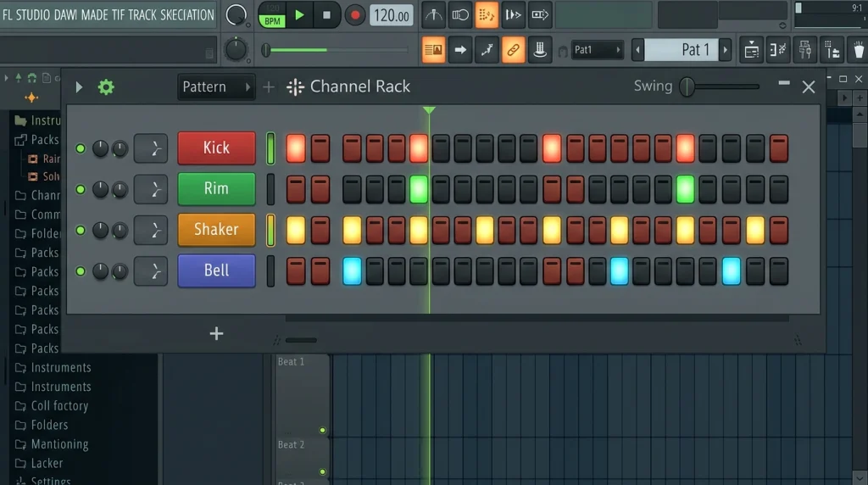Open the Pattern selector dropdown
868x485 pixels.
(x=216, y=87)
